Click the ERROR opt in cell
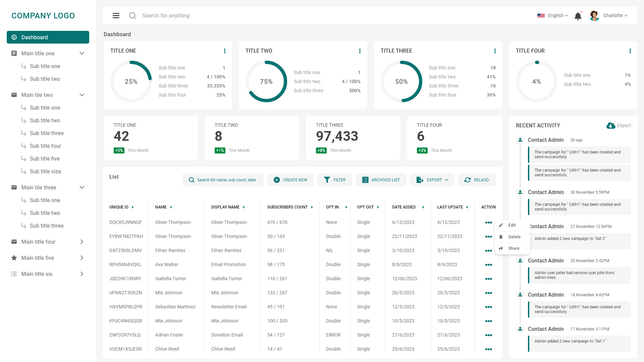 pyautogui.click(x=333, y=335)
